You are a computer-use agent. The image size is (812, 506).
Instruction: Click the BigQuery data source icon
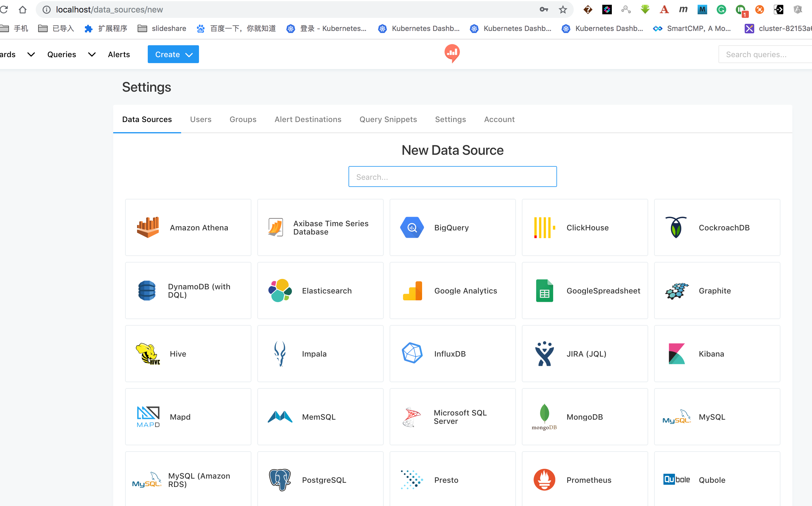412,227
